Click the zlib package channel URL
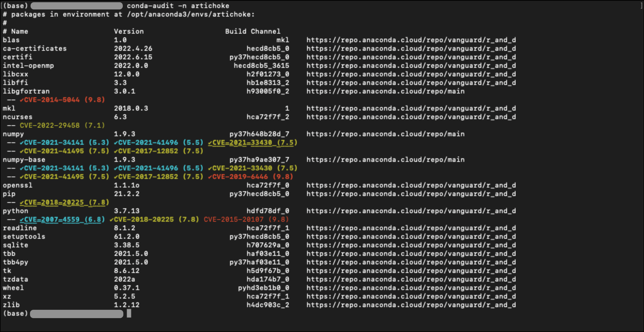Viewport: 644px width, 332px height. (x=411, y=305)
